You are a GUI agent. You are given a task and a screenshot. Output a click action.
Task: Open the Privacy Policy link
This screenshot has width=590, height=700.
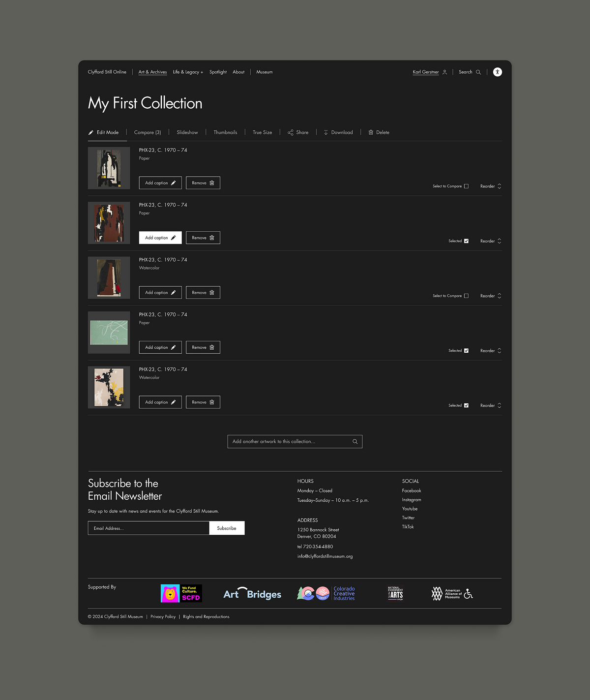[163, 616]
